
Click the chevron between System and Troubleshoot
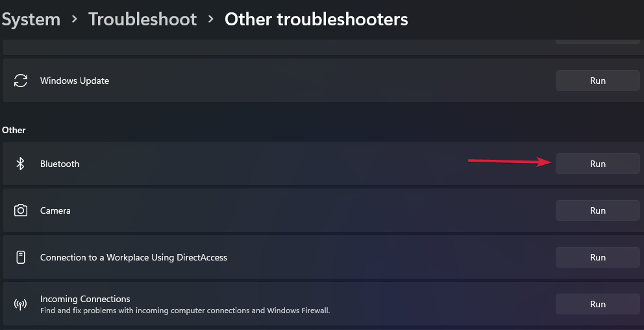point(75,19)
